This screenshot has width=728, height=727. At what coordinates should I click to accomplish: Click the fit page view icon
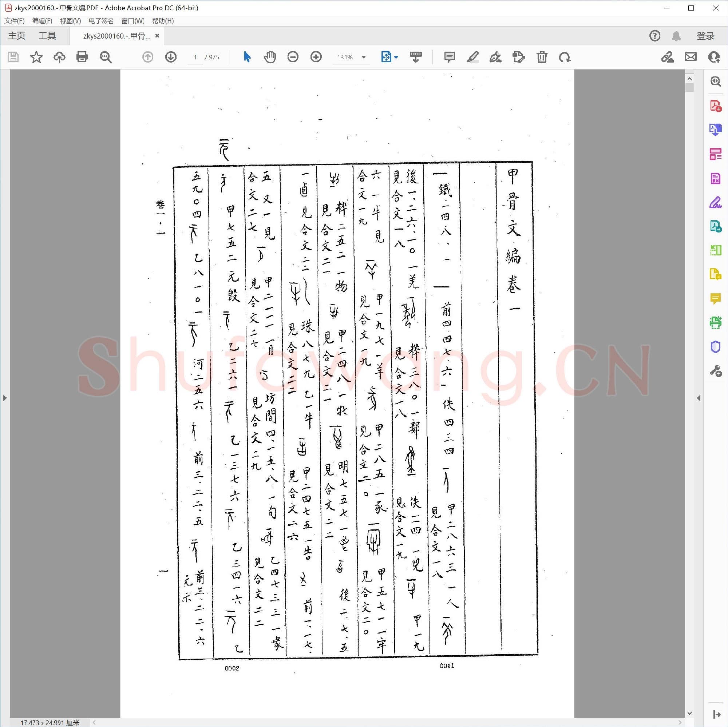coord(386,57)
